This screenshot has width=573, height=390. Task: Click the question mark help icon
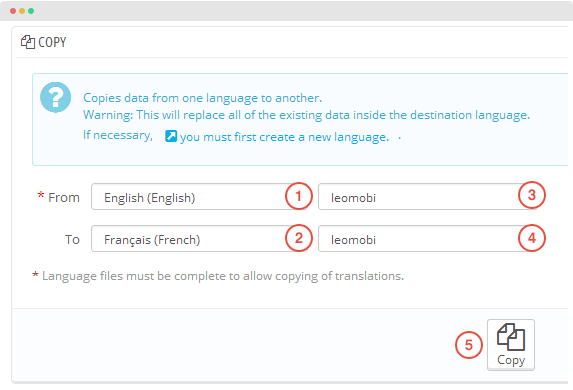pyautogui.click(x=56, y=97)
